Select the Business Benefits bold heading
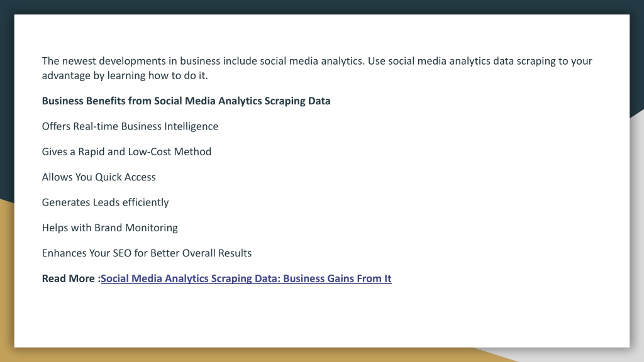Screen dimensions: 644x362 186,101
